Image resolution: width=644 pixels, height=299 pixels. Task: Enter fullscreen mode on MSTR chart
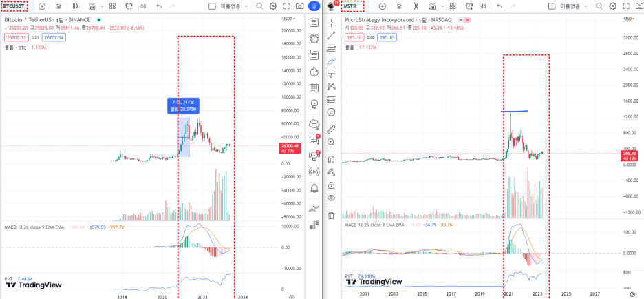coord(626,6)
